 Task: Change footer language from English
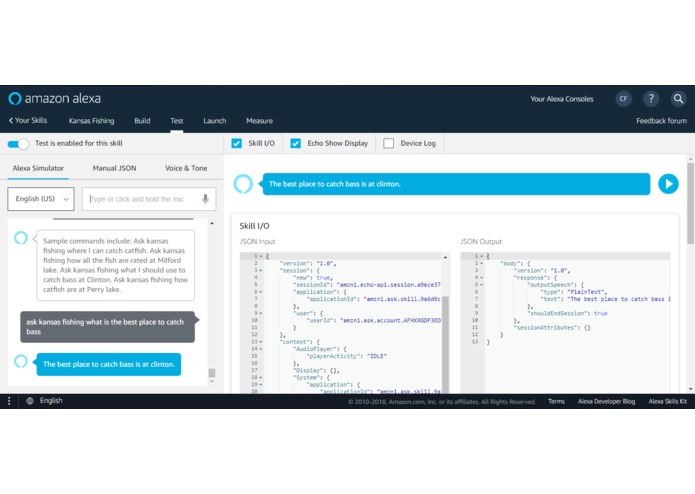click(x=51, y=401)
